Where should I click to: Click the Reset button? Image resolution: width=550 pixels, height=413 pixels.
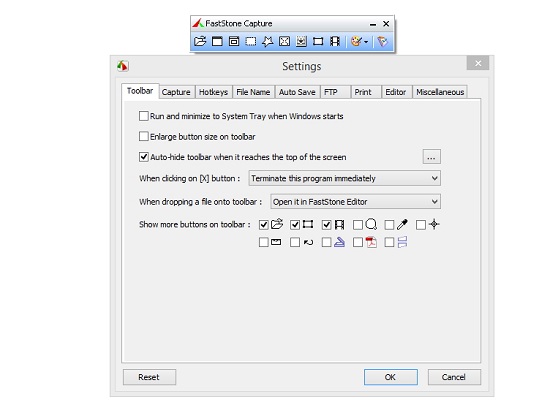pyautogui.click(x=149, y=377)
